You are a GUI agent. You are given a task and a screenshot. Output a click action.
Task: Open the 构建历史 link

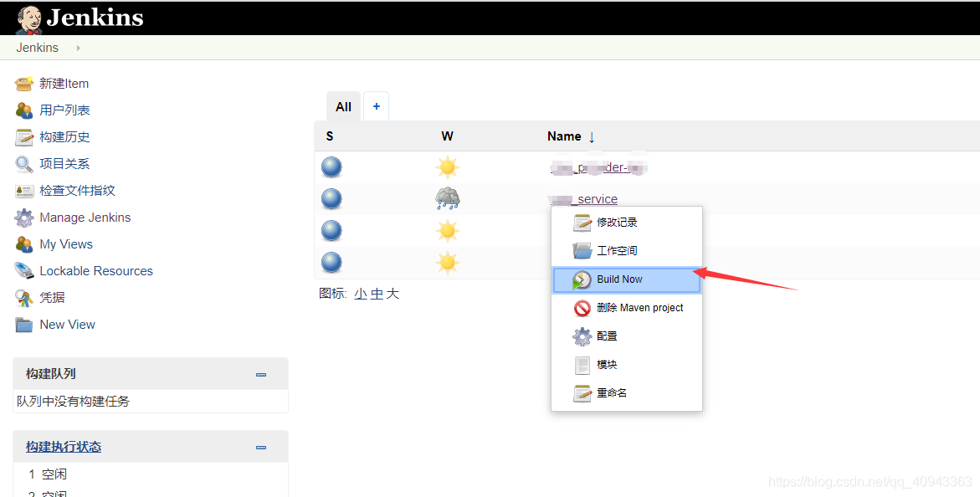coord(64,137)
